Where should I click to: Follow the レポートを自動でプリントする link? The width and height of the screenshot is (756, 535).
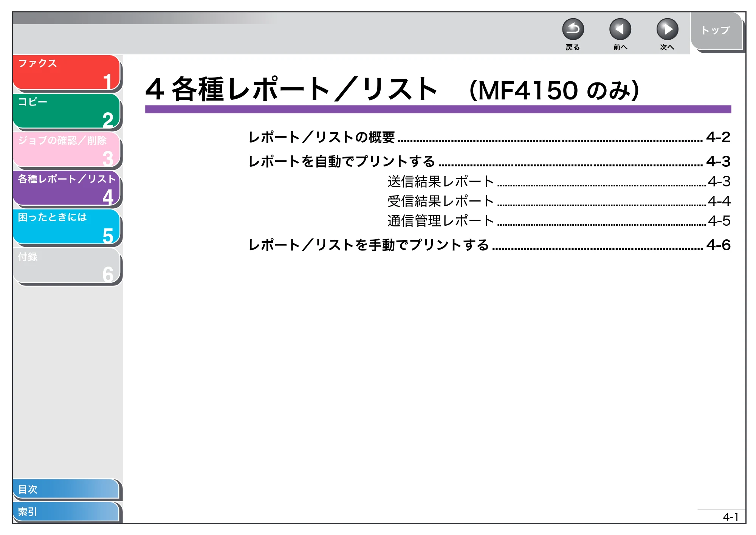[x=342, y=161]
